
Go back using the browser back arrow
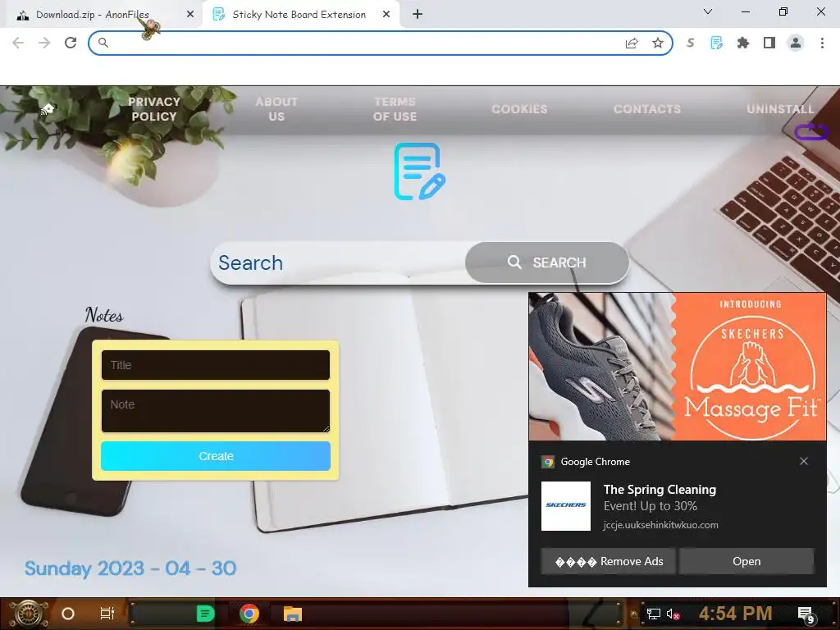18,43
